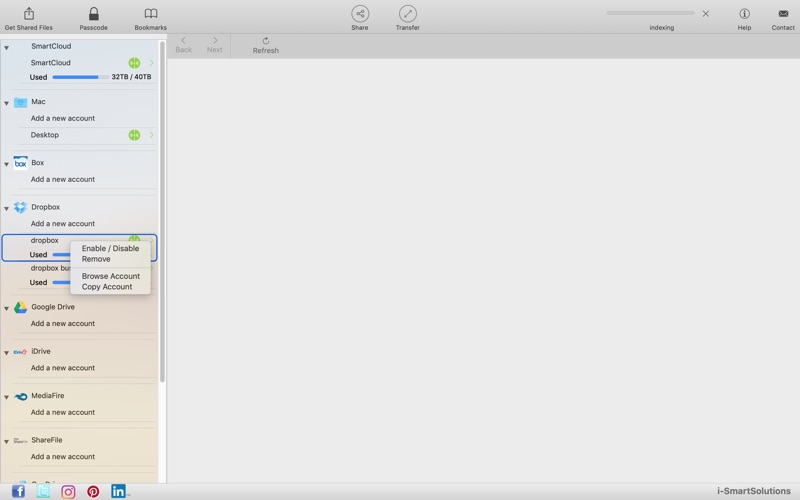Click the ShareFile logo icon
Image resolution: width=800 pixels, height=500 pixels.
point(20,440)
